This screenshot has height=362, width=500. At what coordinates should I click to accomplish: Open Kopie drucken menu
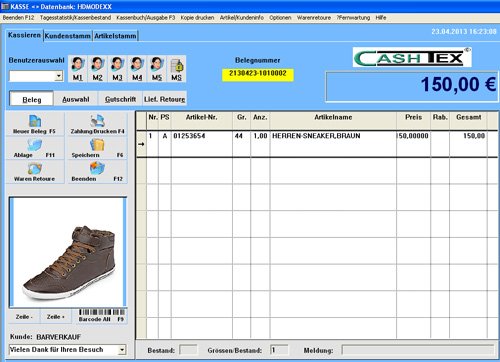[x=197, y=17]
